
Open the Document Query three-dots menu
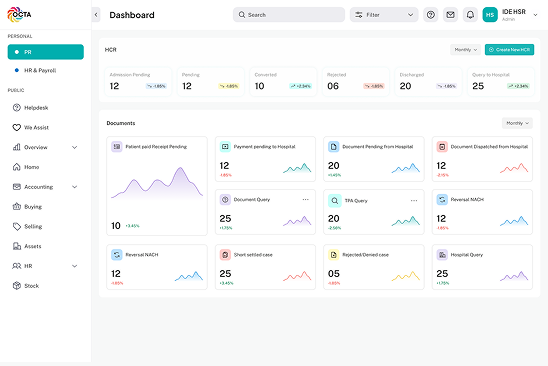pyautogui.click(x=305, y=200)
